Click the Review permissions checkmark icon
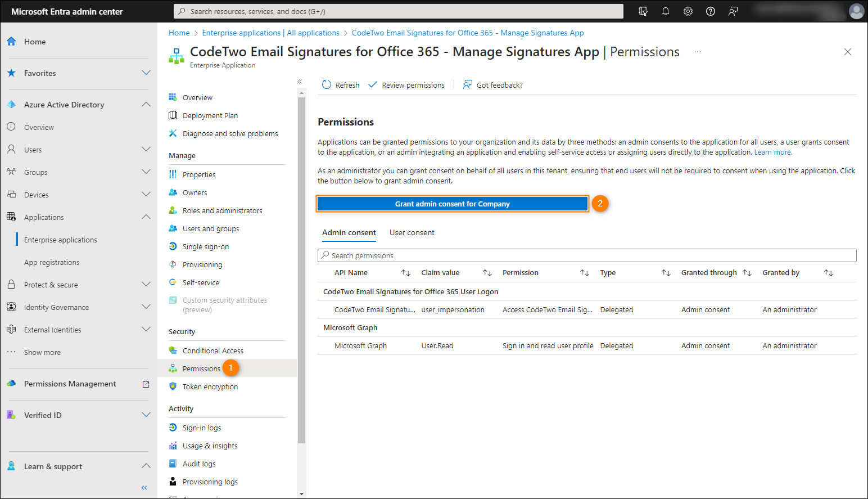 373,85
